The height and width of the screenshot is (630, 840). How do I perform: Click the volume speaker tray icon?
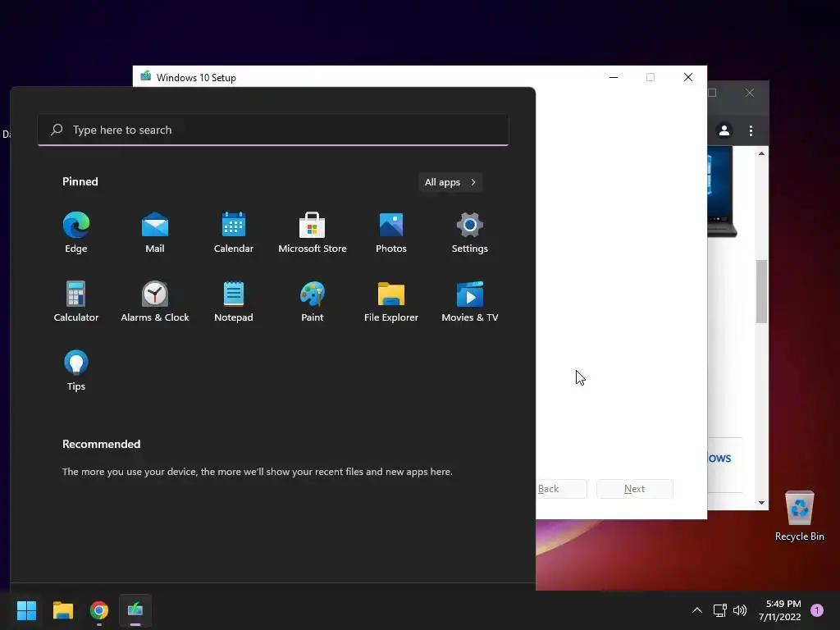(740, 610)
